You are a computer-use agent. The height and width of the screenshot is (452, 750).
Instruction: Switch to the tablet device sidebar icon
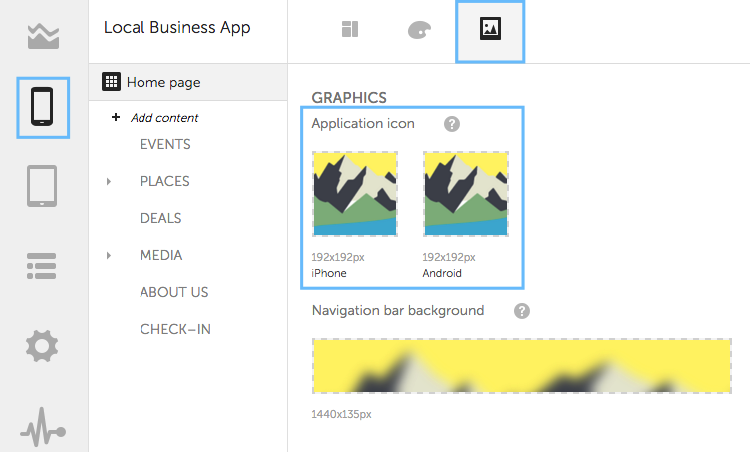tap(42, 186)
